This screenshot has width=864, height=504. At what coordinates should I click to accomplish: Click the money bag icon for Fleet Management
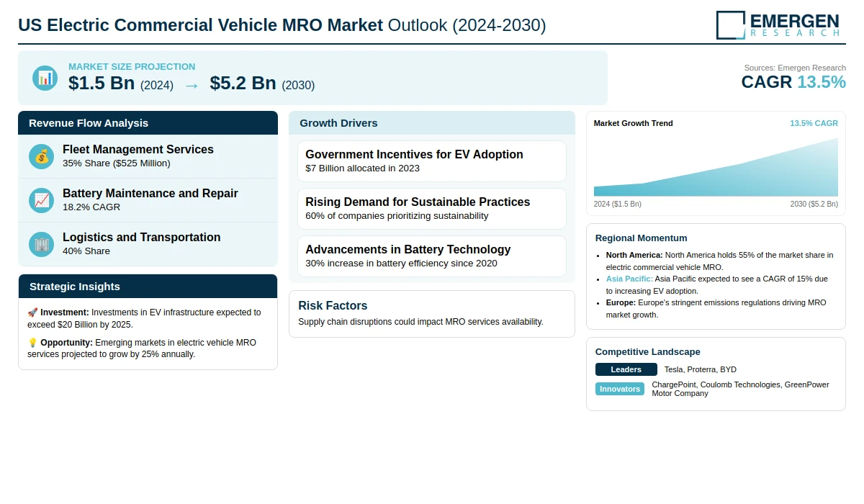tap(42, 156)
